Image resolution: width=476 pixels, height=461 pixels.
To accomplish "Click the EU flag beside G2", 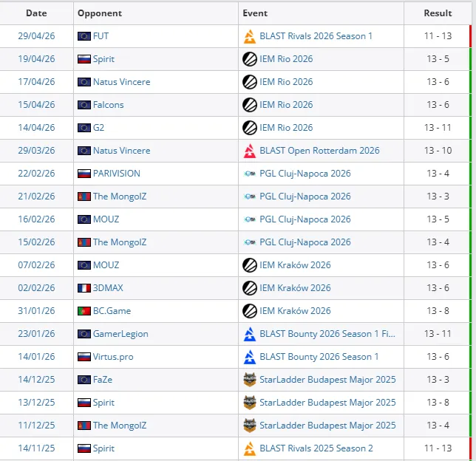I will tap(84, 128).
